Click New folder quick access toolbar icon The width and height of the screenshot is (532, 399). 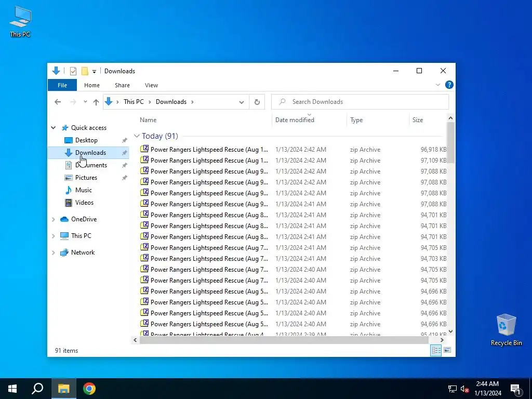point(85,71)
